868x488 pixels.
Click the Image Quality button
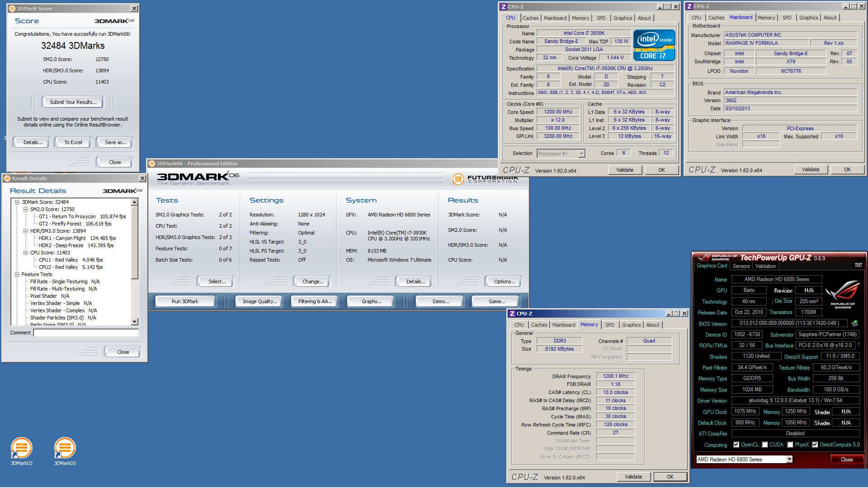[x=259, y=301]
